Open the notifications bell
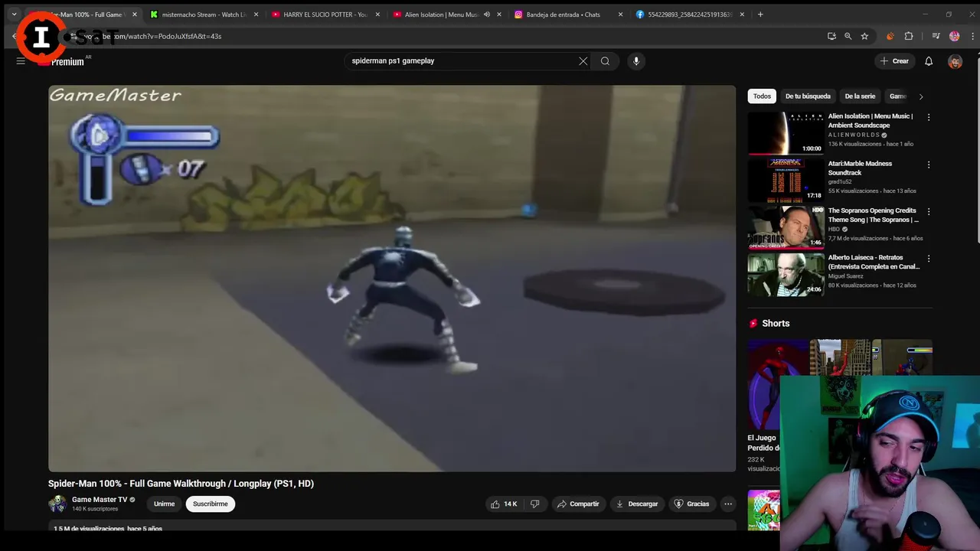Screen dimensions: 980x551 point(929,61)
